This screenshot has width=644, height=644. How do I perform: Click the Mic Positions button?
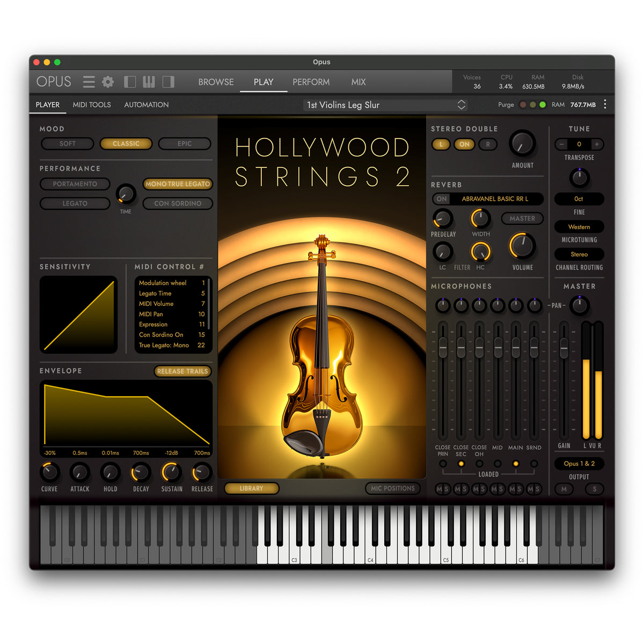(393, 488)
